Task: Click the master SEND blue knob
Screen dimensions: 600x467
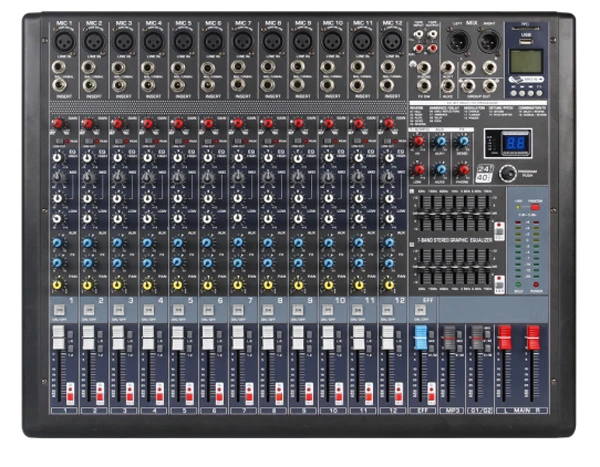Action: coord(463,141)
